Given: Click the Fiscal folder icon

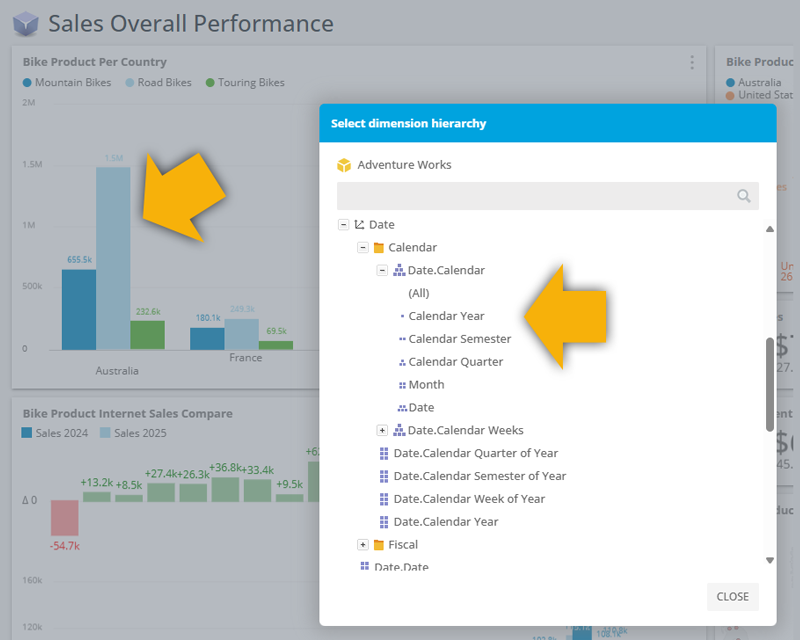Looking at the screenshot, I should click(378, 545).
